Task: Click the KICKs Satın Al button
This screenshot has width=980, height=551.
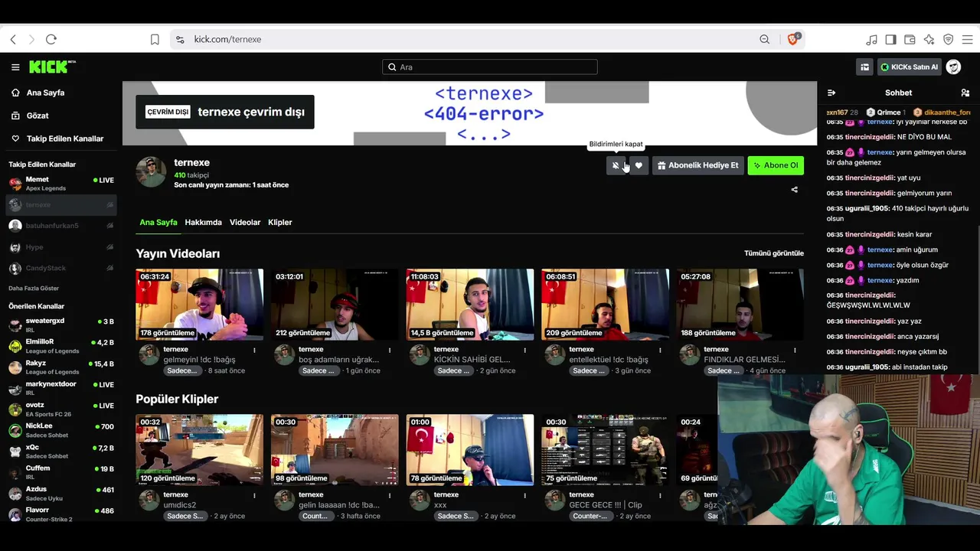Action: (909, 67)
